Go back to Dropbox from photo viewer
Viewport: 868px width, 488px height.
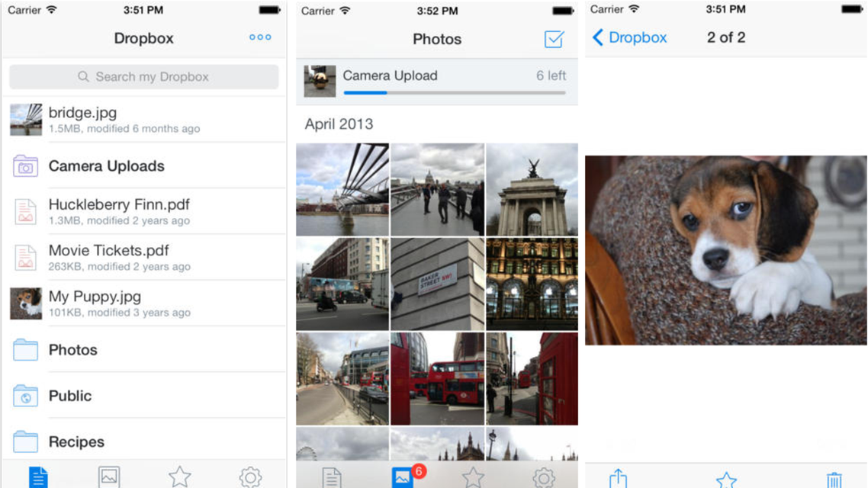tap(629, 37)
